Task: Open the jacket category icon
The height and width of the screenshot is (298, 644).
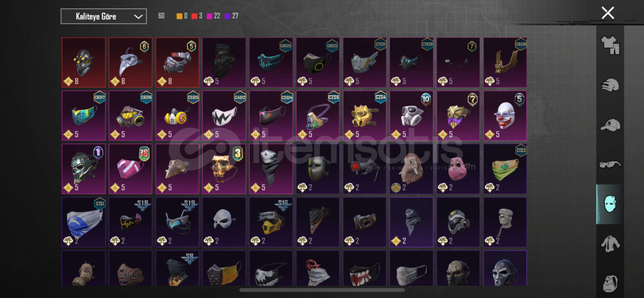Action: [610, 244]
